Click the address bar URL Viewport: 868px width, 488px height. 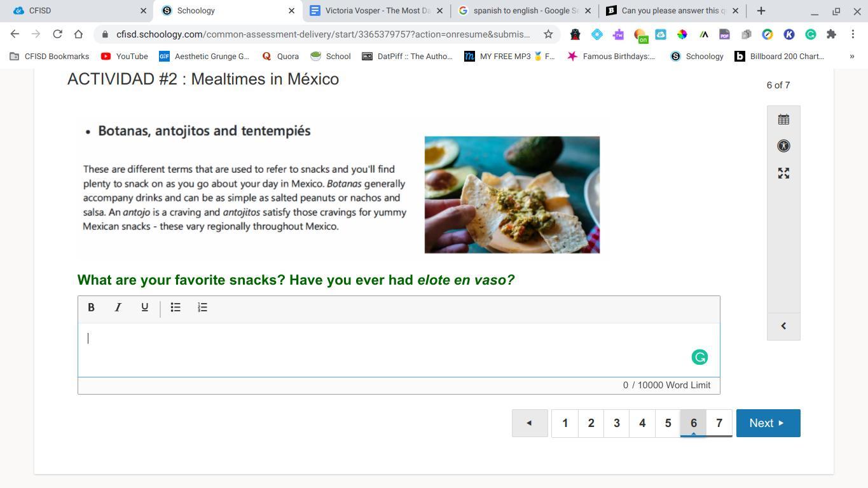point(323,34)
